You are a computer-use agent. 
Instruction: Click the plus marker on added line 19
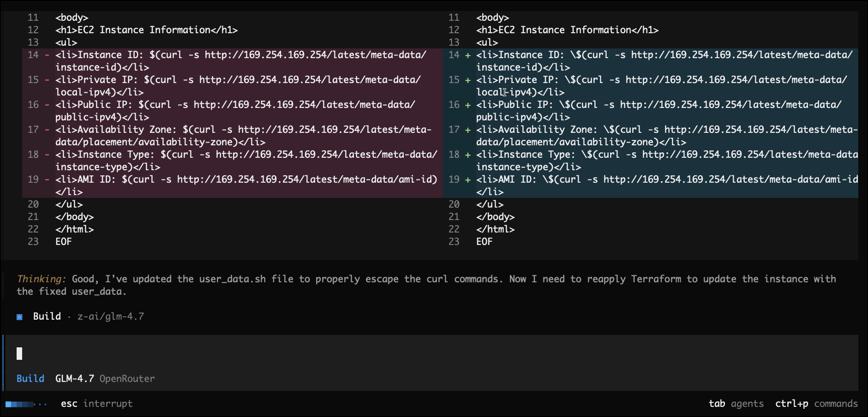click(468, 179)
